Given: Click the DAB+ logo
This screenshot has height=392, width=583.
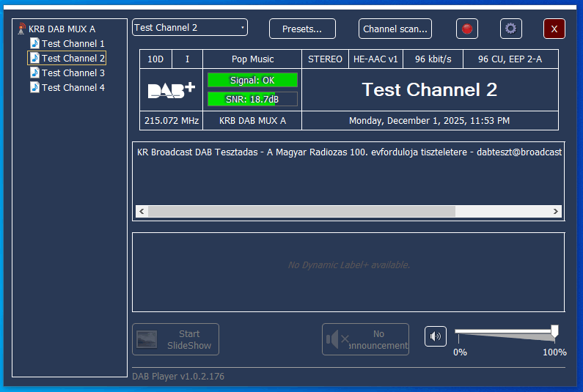Looking at the screenshot, I should [172, 90].
